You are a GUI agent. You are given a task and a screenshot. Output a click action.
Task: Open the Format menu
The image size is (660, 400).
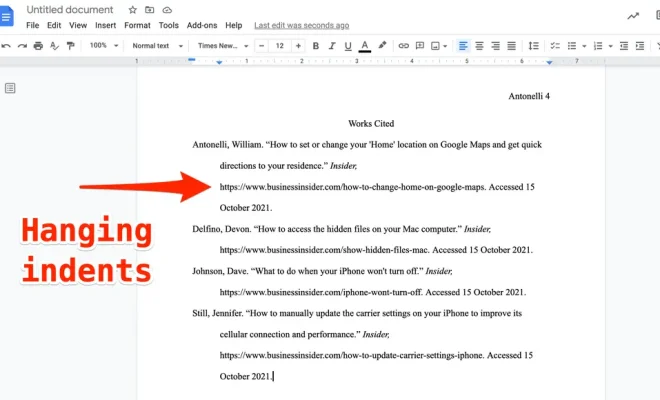pyautogui.click(x=137, y=25)
